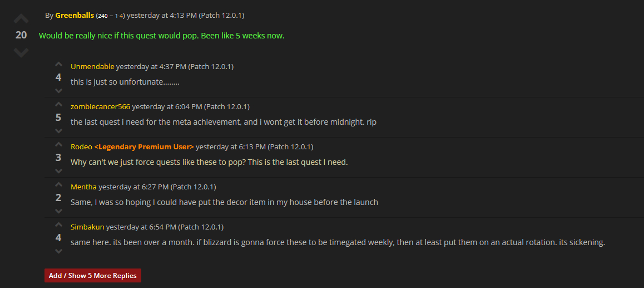Screen dimensions: 644x288
Task: Open Unmendable's profile link
Action: click(92, 67)
